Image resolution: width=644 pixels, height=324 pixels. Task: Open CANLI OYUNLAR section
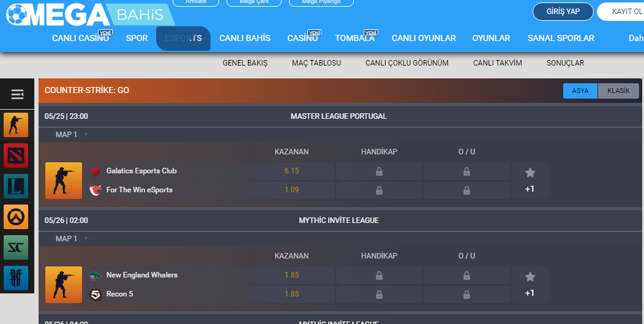424,38
